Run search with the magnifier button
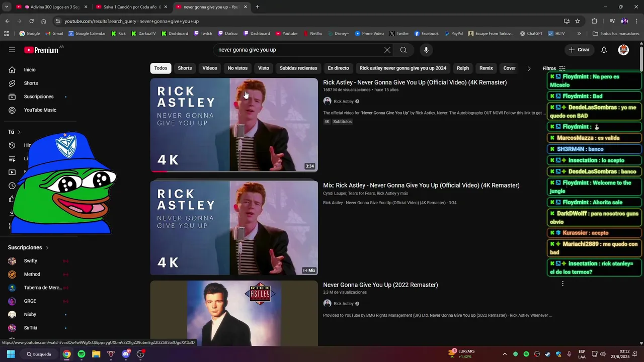Screen dimensions: 644x362 point(404,50)
